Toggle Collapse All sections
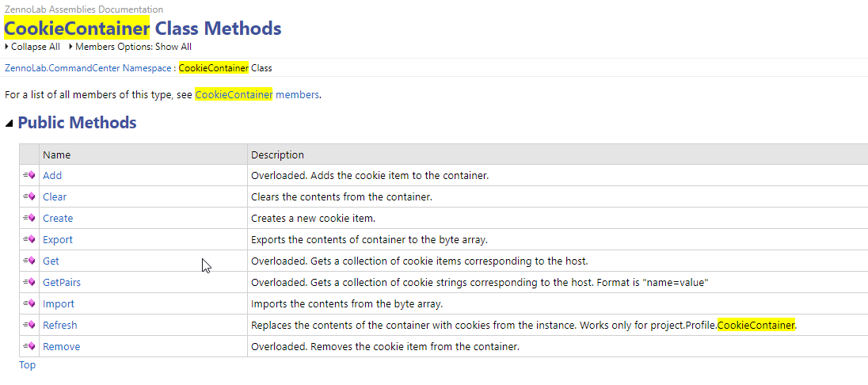868x385 pixels. click(32, 47)
